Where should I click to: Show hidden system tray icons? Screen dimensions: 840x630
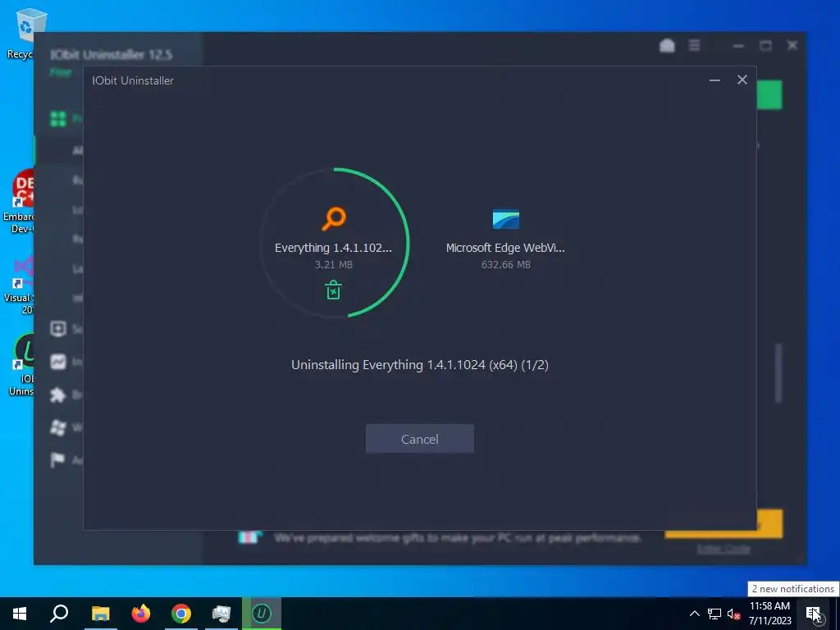694,614
